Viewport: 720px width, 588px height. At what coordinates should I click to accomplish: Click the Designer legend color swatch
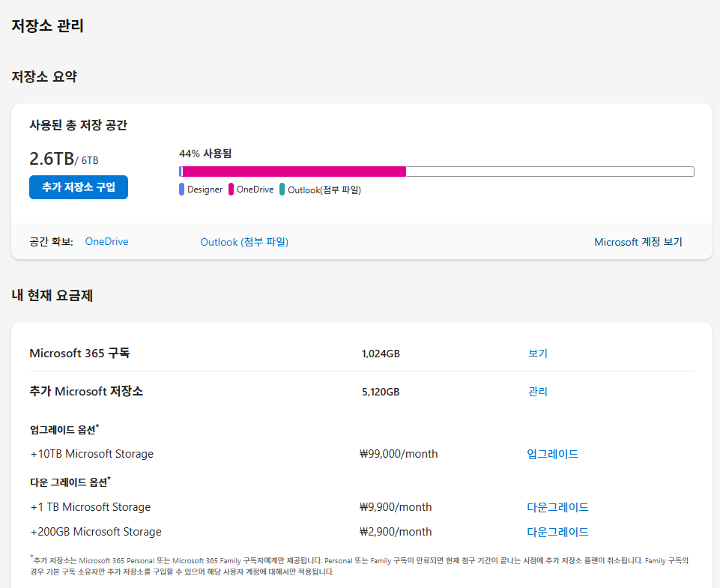coord(181,189)
